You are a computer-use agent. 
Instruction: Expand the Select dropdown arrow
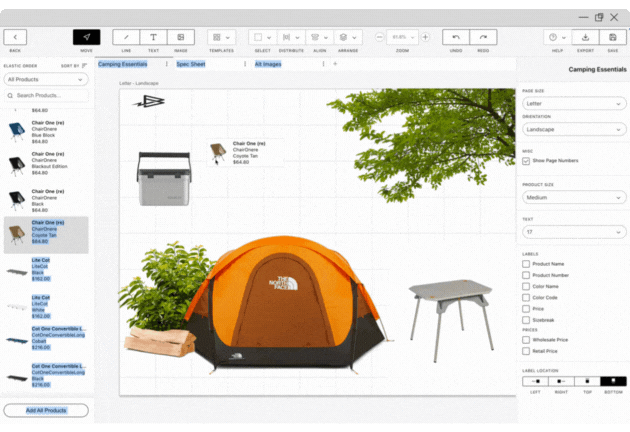[x=269, y=37]
